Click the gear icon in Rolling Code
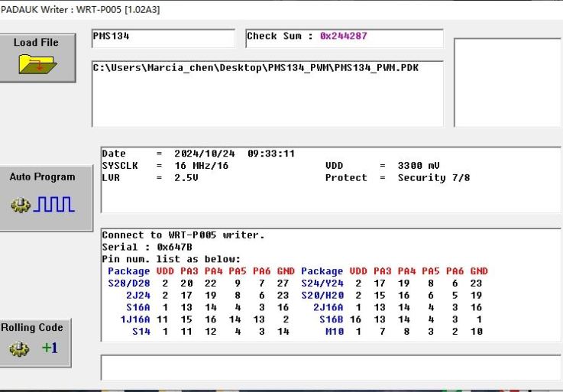 pyautogui.click(x=19, y=348)
